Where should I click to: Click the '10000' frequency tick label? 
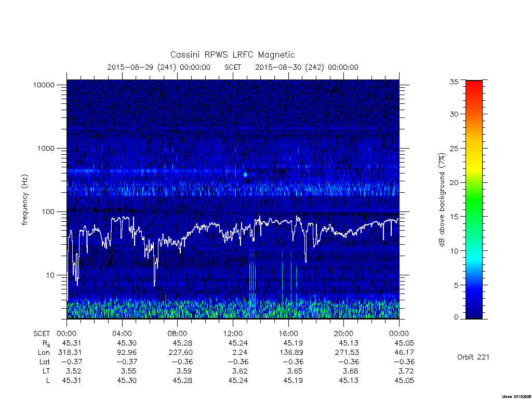(44, 85)
